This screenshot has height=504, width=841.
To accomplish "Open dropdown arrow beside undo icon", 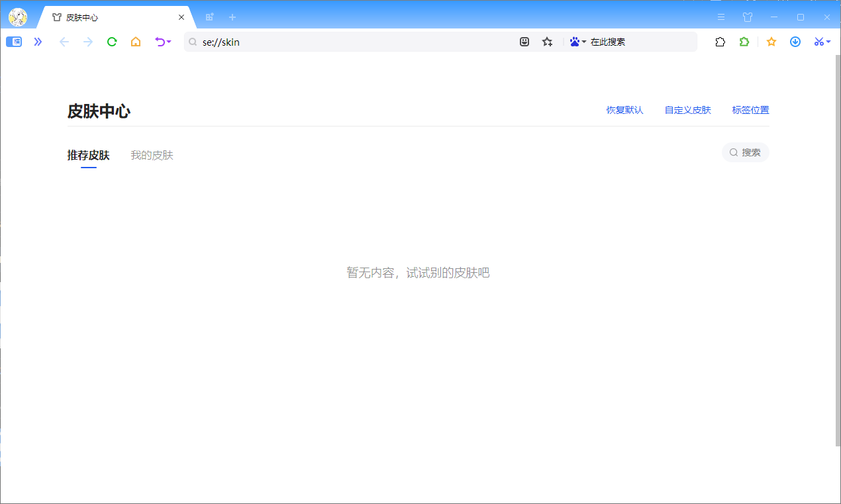I will pos(169,42).
